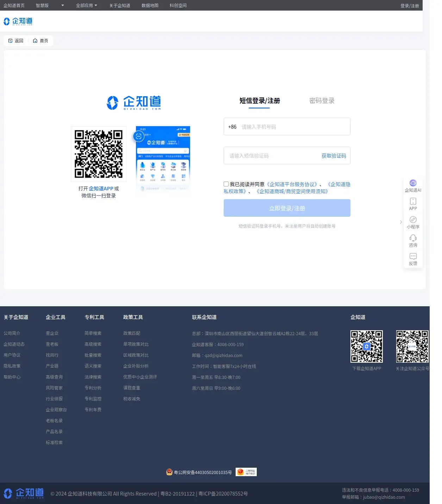Open 帮助中心 in the footer
Viewport: 442px width, 504px height.
click(x=12, y=377)
